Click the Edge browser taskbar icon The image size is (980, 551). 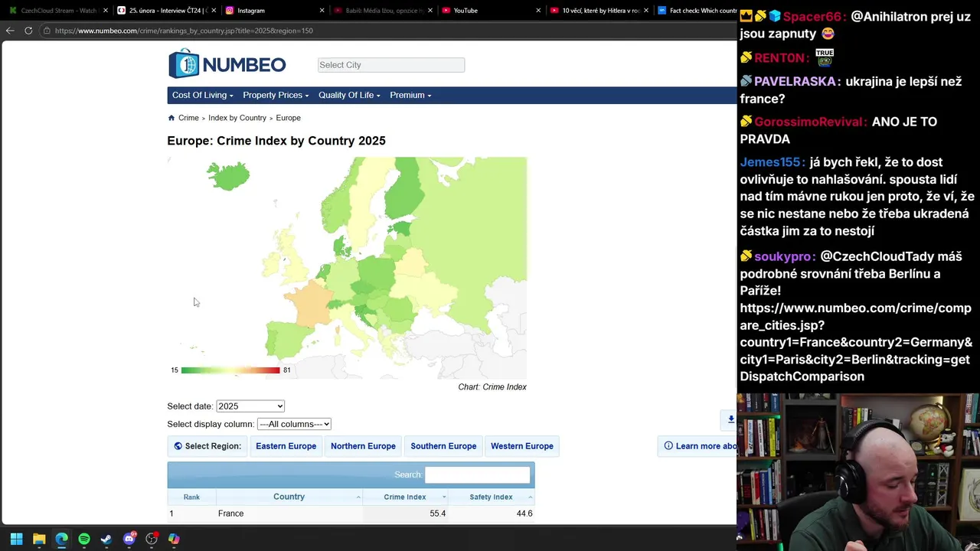61,539
